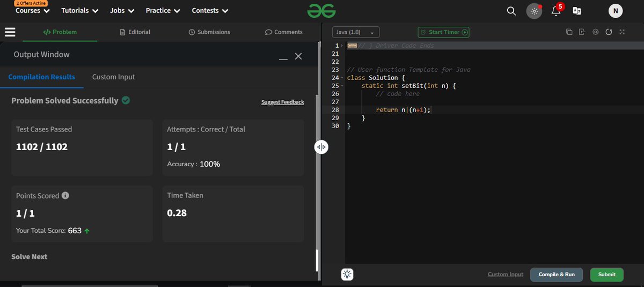The width and height of the screenshot is (644, 287).
Task: Open the Jobs dropdown menu
Action: tap(122, 11)
